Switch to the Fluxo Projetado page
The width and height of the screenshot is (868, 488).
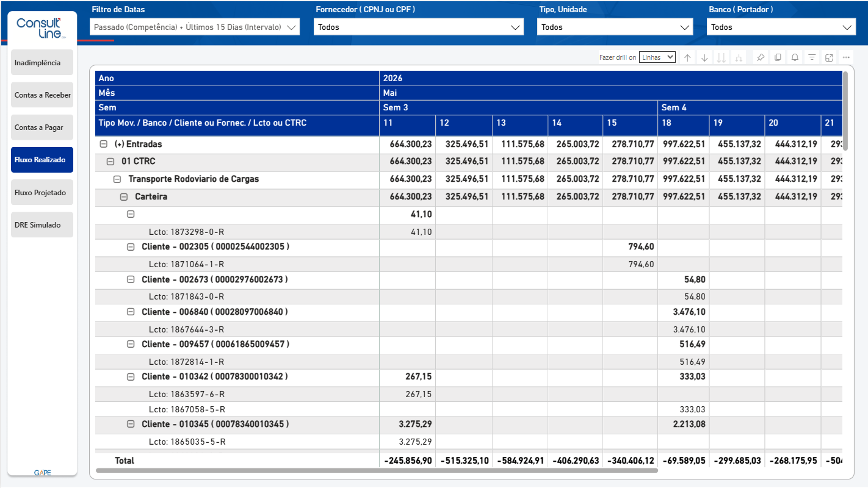[42, 193]
